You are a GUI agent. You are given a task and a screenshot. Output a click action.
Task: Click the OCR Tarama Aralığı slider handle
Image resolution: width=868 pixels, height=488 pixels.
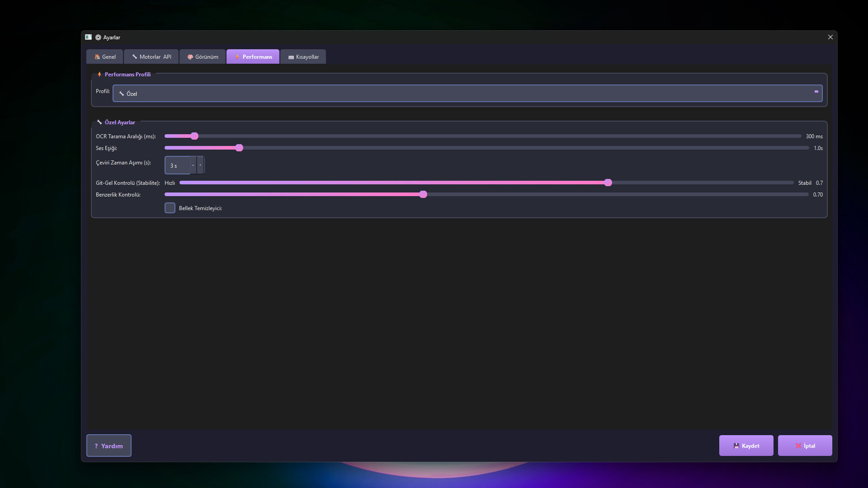pos(194,136)
